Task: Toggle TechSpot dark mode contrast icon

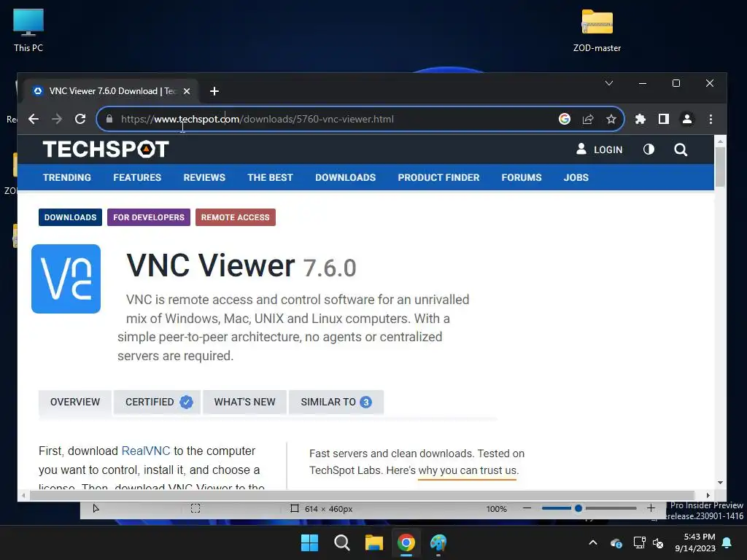Action: coord(649,149)
